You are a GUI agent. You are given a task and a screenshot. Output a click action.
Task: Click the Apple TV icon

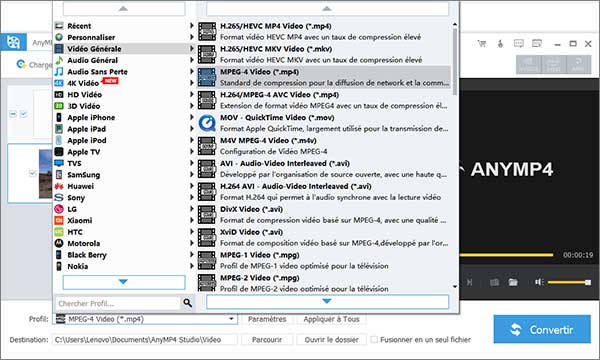coord(59,152)
